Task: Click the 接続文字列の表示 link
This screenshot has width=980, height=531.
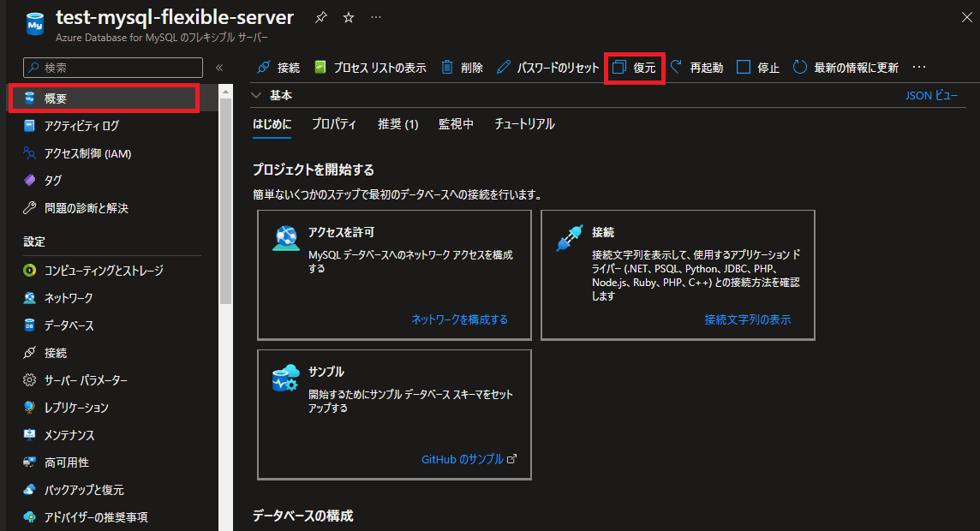Action: tap(748, 319)
